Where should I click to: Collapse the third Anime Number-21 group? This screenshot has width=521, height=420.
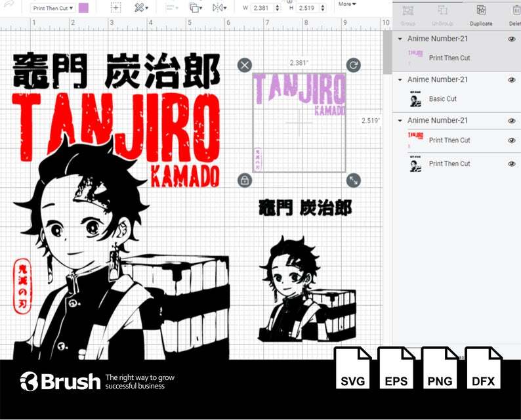click(x=400, y=121)
